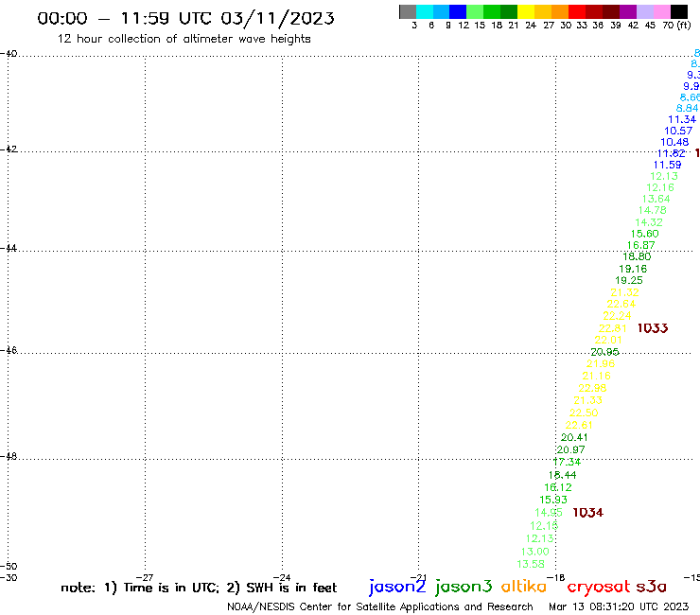Screen dimensions: 700x615
Task: Click the 1034 pressure label
Action: (x=587, y=513)
